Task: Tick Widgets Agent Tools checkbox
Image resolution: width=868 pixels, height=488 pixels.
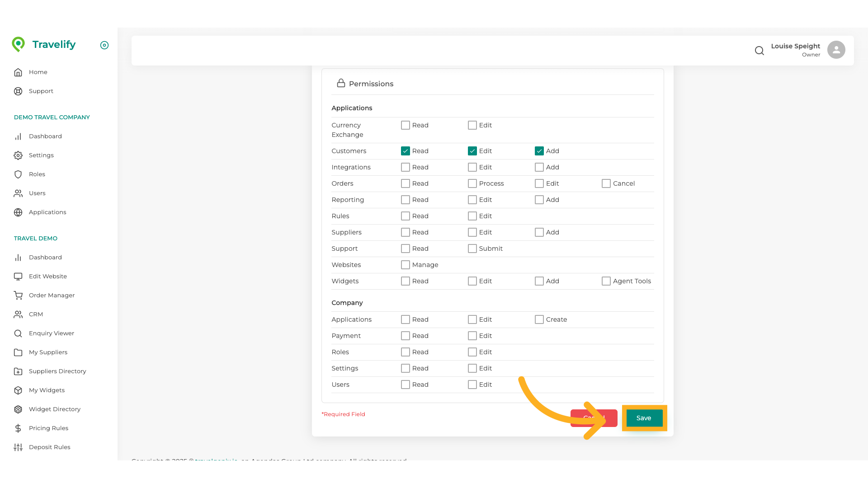Action: click(x=606, y=281)
